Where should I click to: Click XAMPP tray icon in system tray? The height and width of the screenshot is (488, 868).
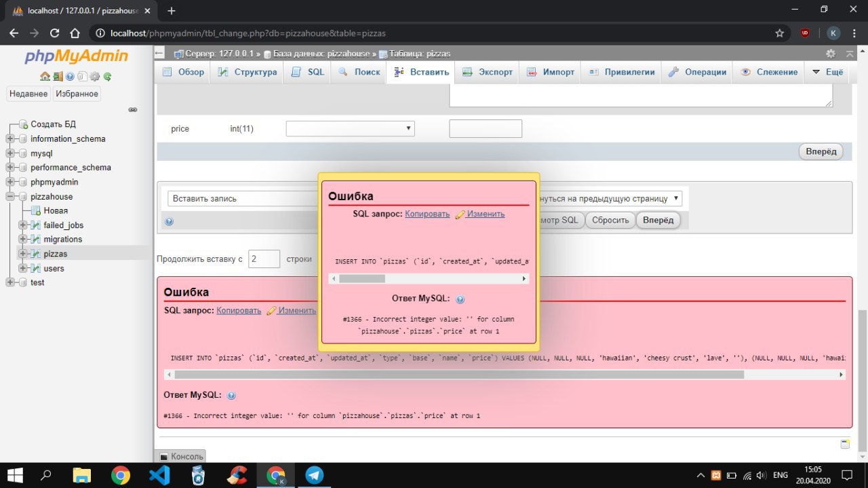pyautogui.click(x=715, y=475)
